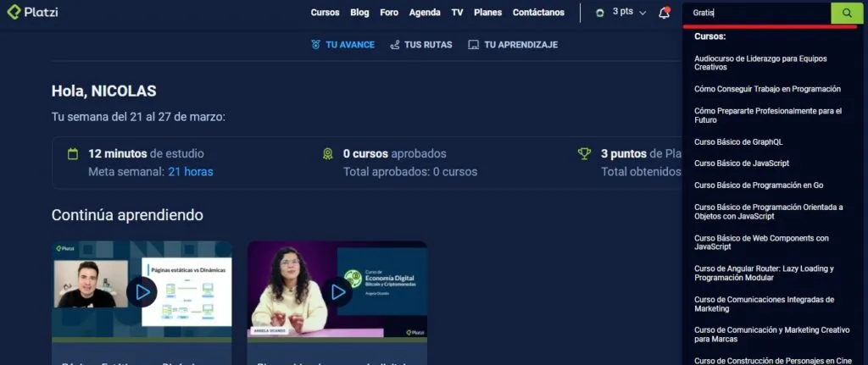Screen dimensions: 868x365
Task: Play the Economía Digital course video
Action: pos(337,292)
